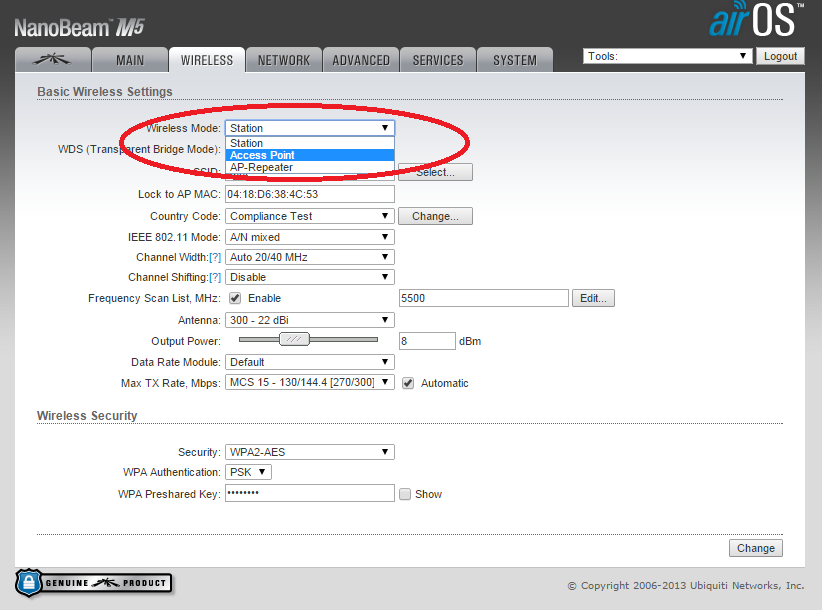The height and width of the screenshot is (610, 822).
Task: Open the Tools dropdown
Action: coord(667,56)
